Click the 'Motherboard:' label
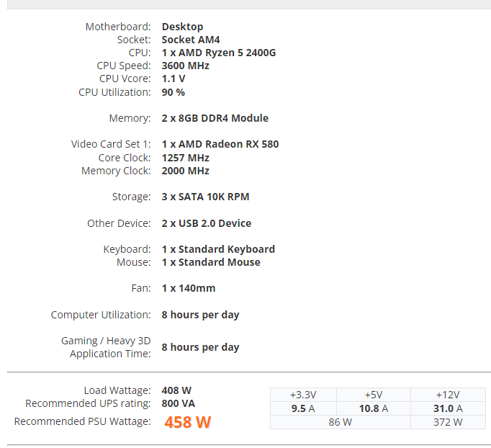 (x=118, y=27)
